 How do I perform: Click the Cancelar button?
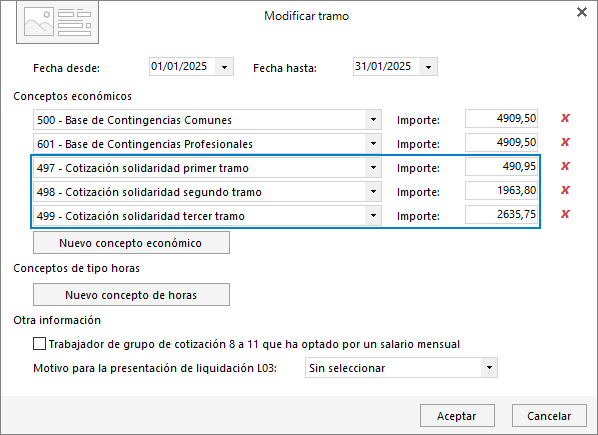tap(549, 416)
